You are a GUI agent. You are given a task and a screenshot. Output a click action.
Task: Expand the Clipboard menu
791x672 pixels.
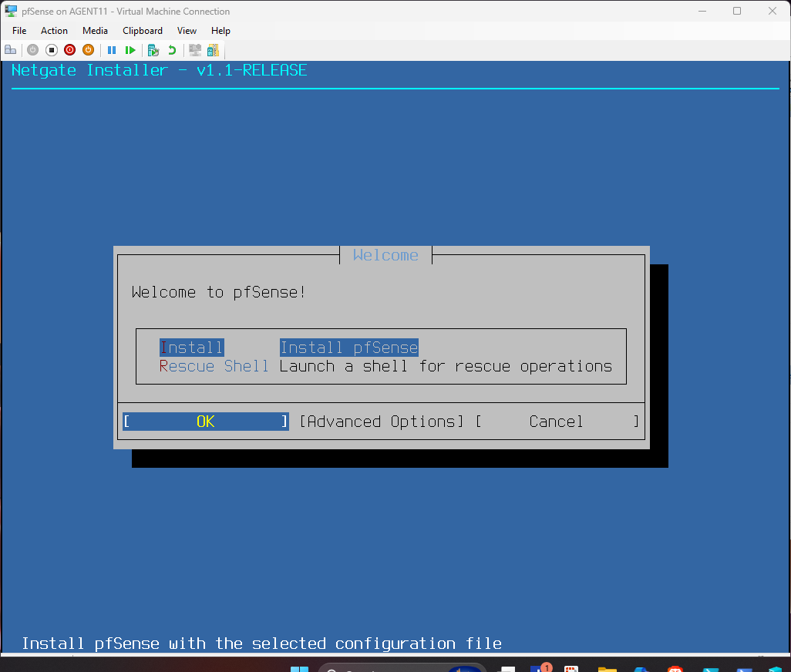[x=143, y=31]
